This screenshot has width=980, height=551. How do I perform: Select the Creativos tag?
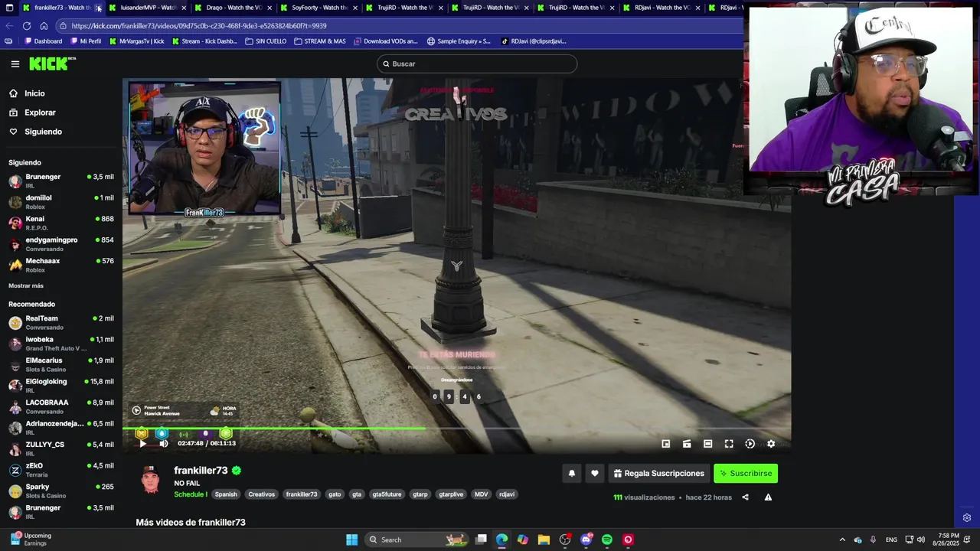[x=261, y=494]
